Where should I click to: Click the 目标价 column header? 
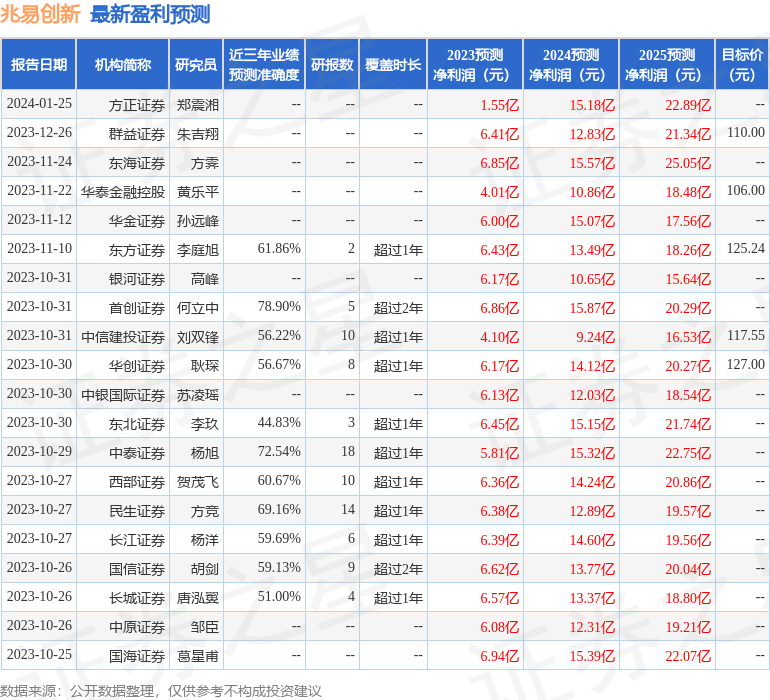742,64
